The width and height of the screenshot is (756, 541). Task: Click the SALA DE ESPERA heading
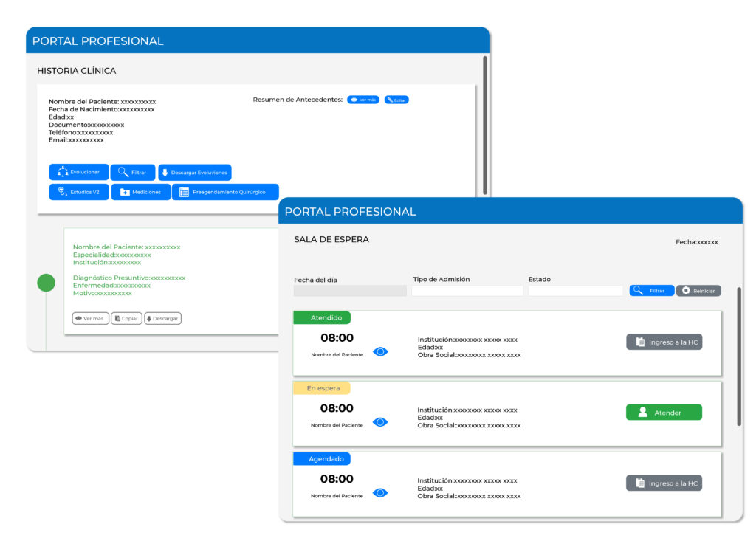[x=331, y=239]
